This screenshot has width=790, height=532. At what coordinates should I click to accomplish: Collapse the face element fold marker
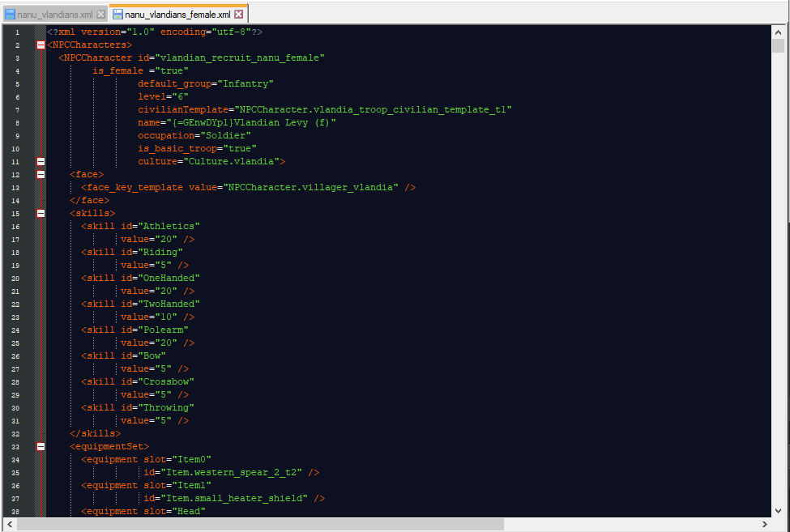tap(41, 175)
